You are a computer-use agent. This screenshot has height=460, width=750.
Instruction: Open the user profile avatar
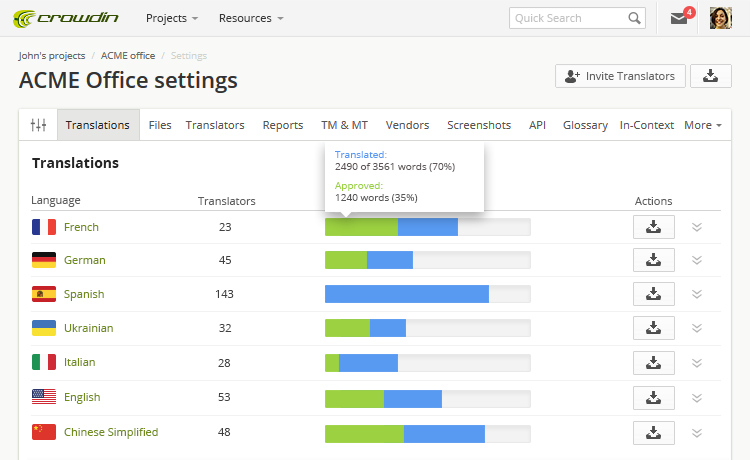[x=720, y=18]
